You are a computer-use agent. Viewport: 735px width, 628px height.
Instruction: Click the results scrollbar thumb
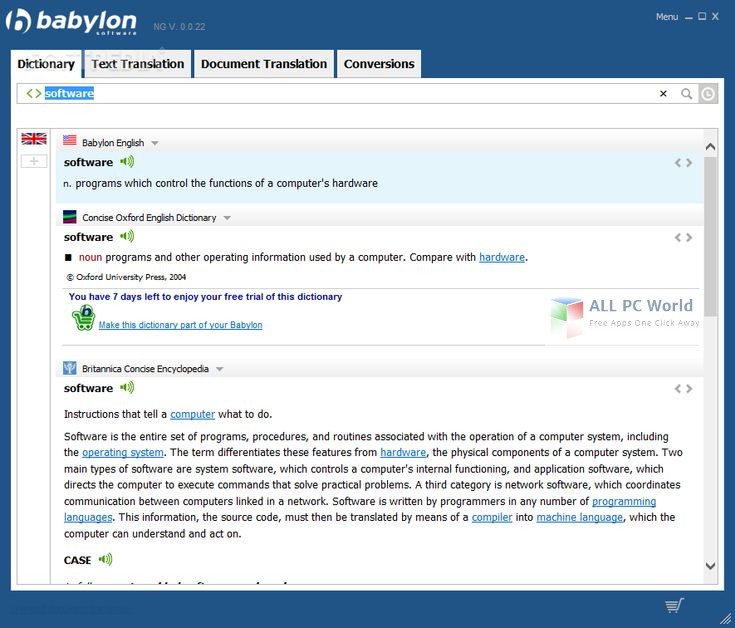(x=711, y=237)
